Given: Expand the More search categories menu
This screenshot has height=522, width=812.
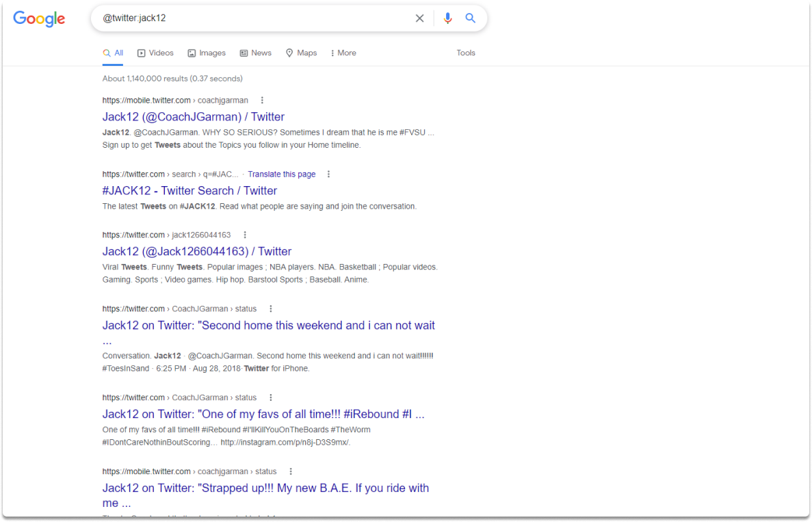Looking at the screenshot, I should (x=343, y=53).
